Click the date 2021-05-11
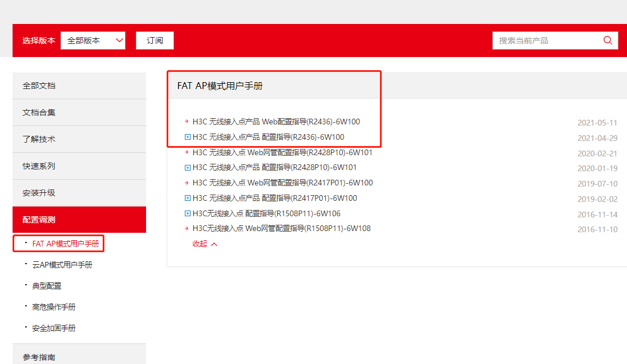Screen dimensions: 627x364 tap(597, 123)
